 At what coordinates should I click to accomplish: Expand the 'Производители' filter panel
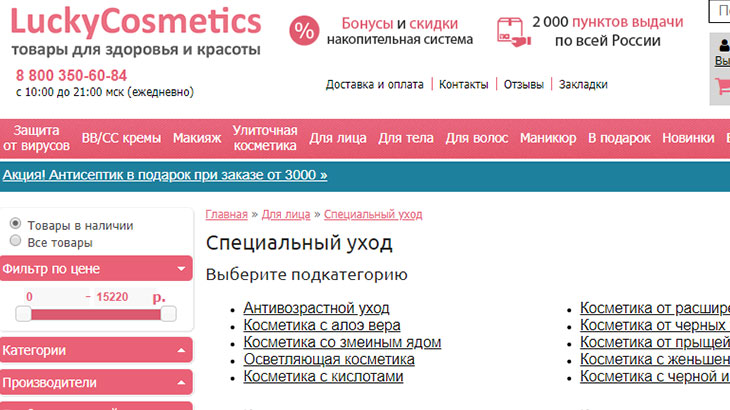(181, 382)
